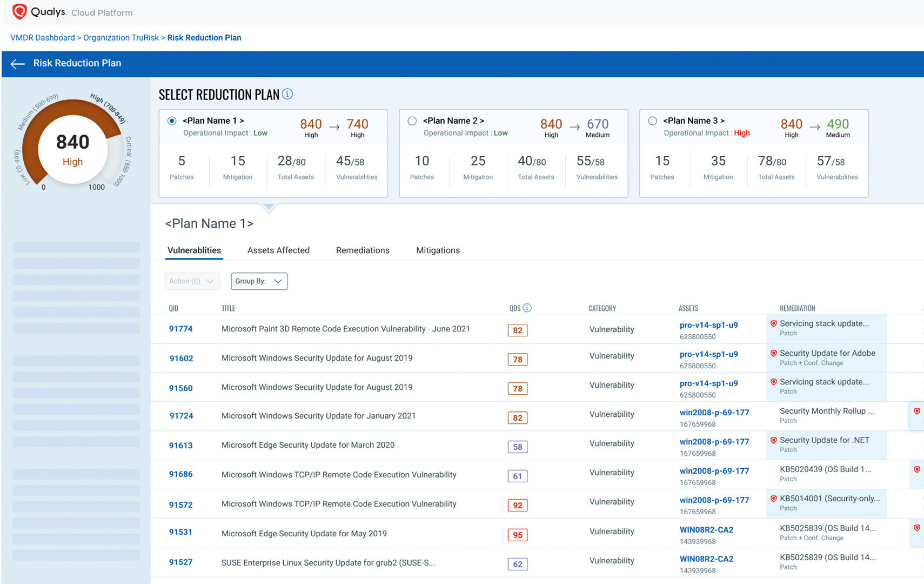Viewport: 924px width, 584px height.
Task: Switch to the Assets Affected tab
Action: pos(278,250)
